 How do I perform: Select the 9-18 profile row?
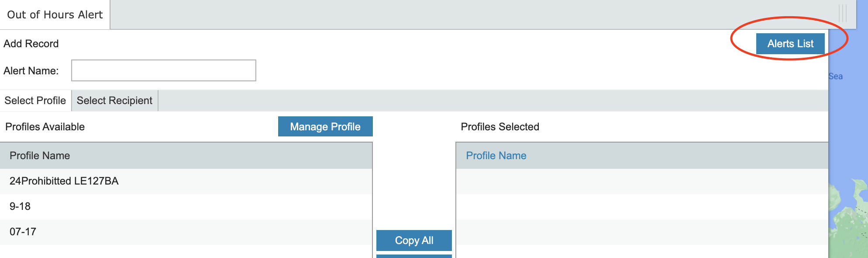pyautogui.click(x=20, y=206)
